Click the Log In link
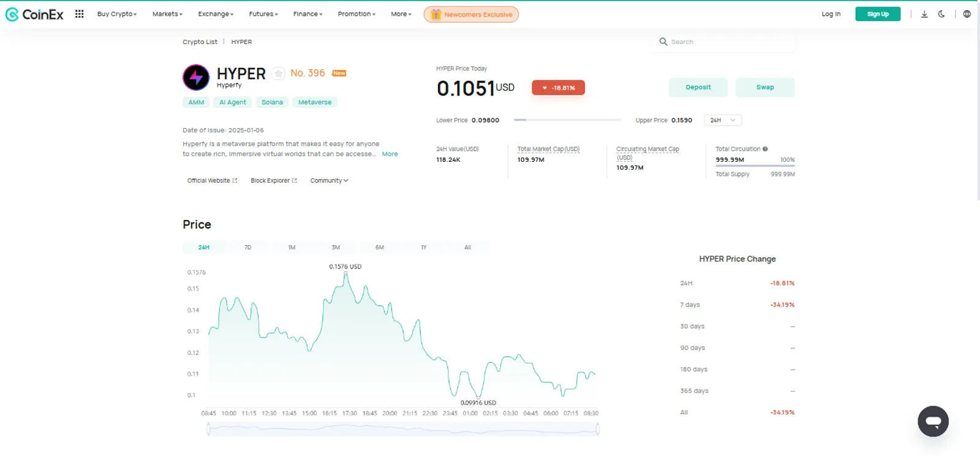980x456 pixels. click(831, 14)
